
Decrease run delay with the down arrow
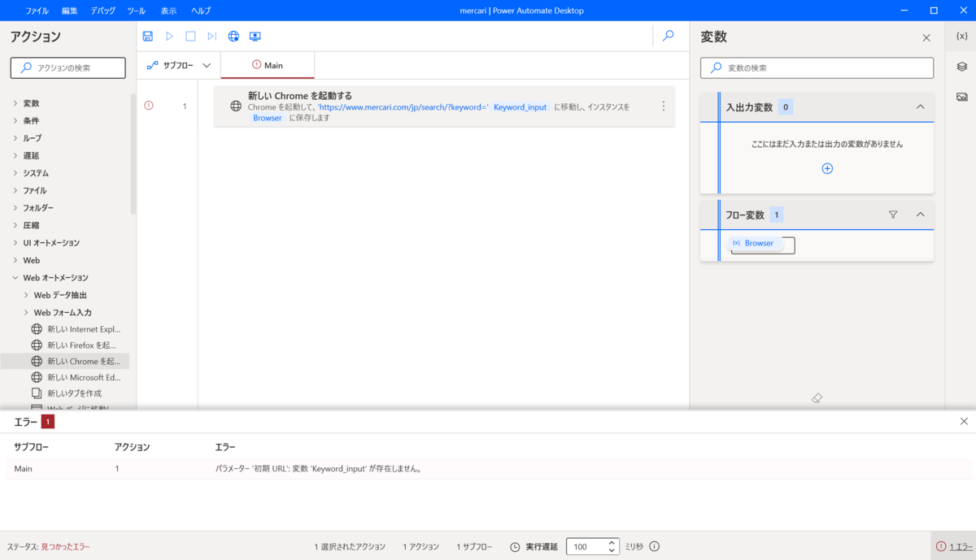coord(612,551)
